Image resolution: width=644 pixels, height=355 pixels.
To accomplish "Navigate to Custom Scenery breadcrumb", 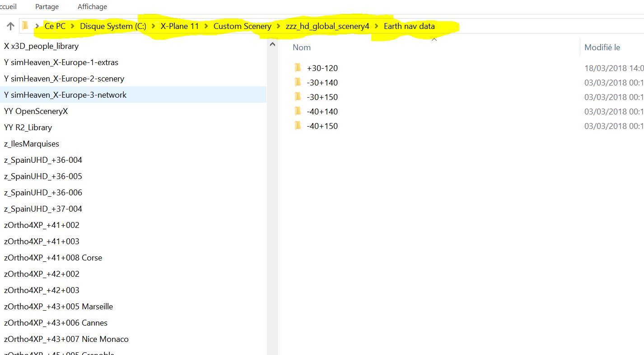I will tap(243, 26).
